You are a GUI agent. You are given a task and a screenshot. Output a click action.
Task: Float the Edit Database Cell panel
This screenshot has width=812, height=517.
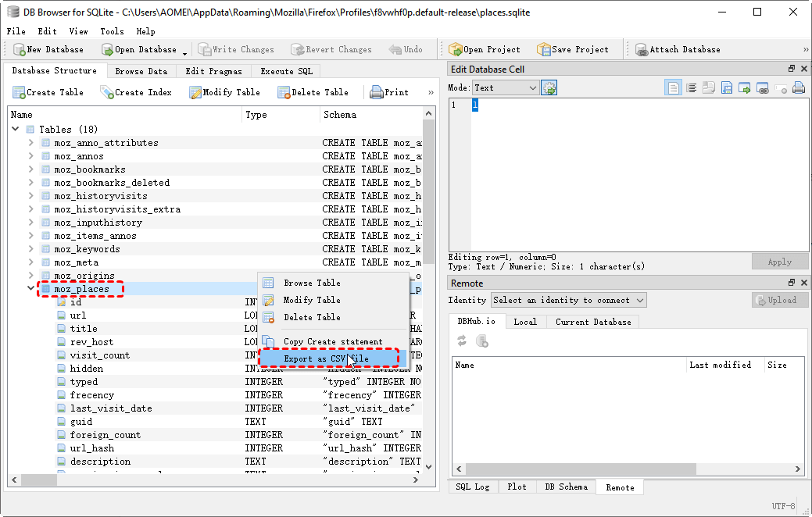pos(792,70)
